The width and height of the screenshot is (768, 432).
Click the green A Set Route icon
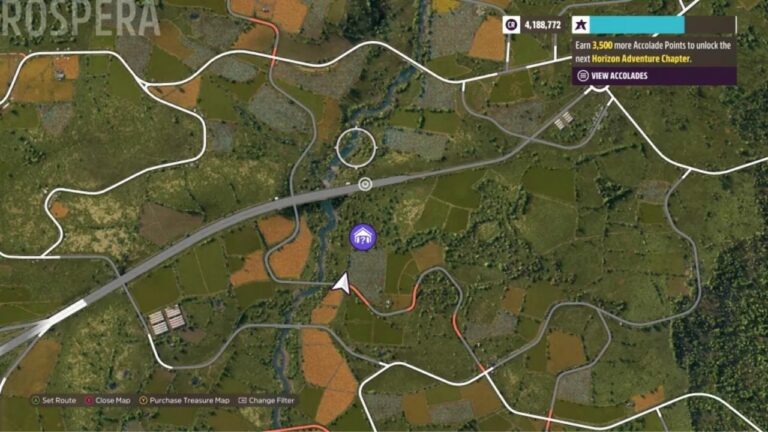[36, 401]
